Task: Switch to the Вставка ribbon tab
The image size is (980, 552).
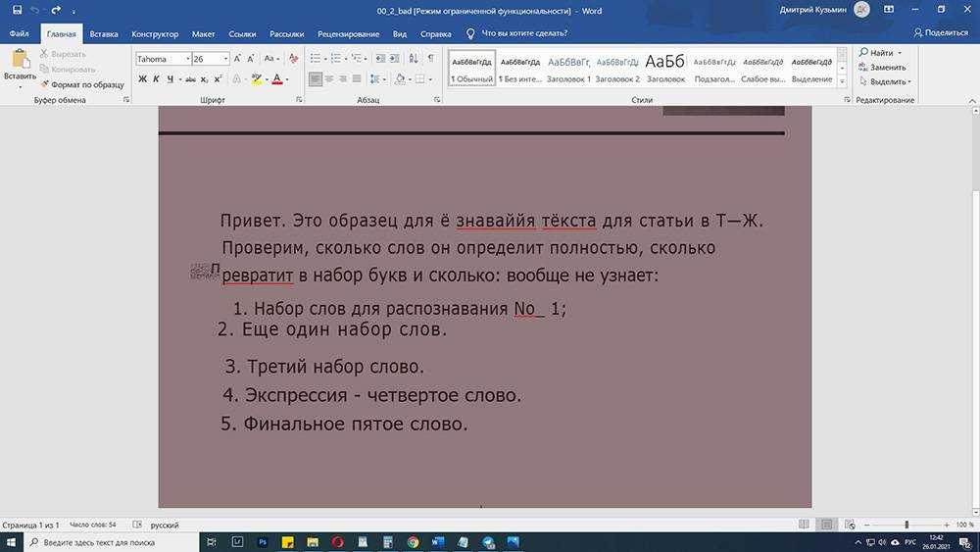Action: coord(104,33)
